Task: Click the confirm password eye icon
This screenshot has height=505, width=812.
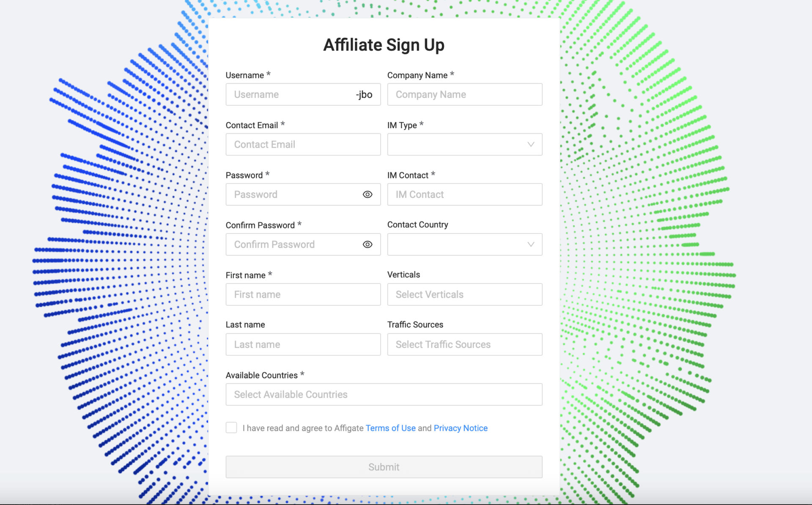Action: (x=368, y=243)
